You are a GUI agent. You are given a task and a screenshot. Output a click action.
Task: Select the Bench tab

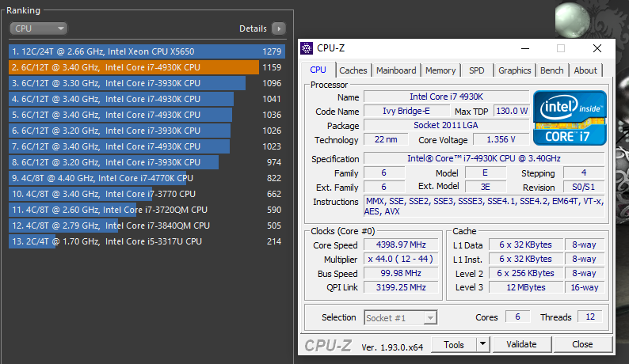pos(551,70)
